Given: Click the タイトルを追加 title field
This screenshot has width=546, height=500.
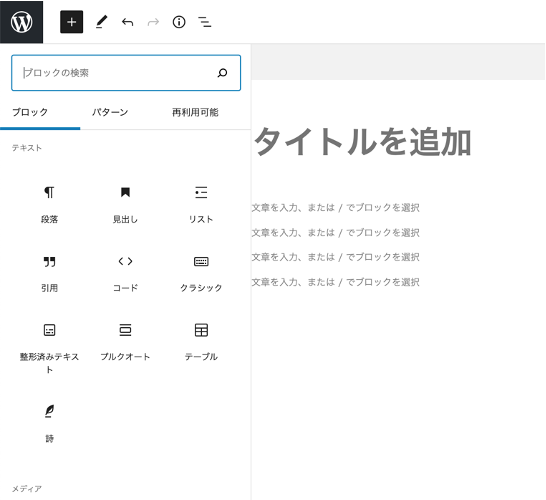Looking at the screenshot, I should click(362, 142).
